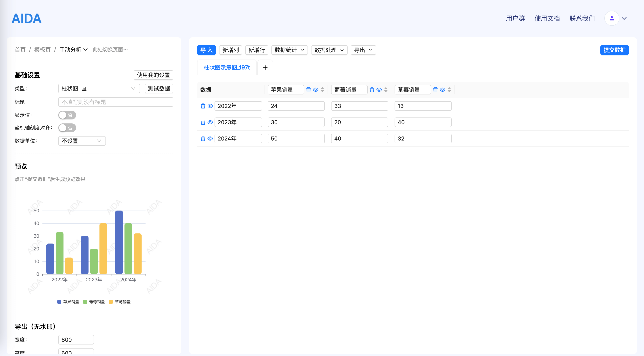Delete the 2023年 row via trash icon
The width and height of the screenshot is (644, 356).
pos(203,122)
